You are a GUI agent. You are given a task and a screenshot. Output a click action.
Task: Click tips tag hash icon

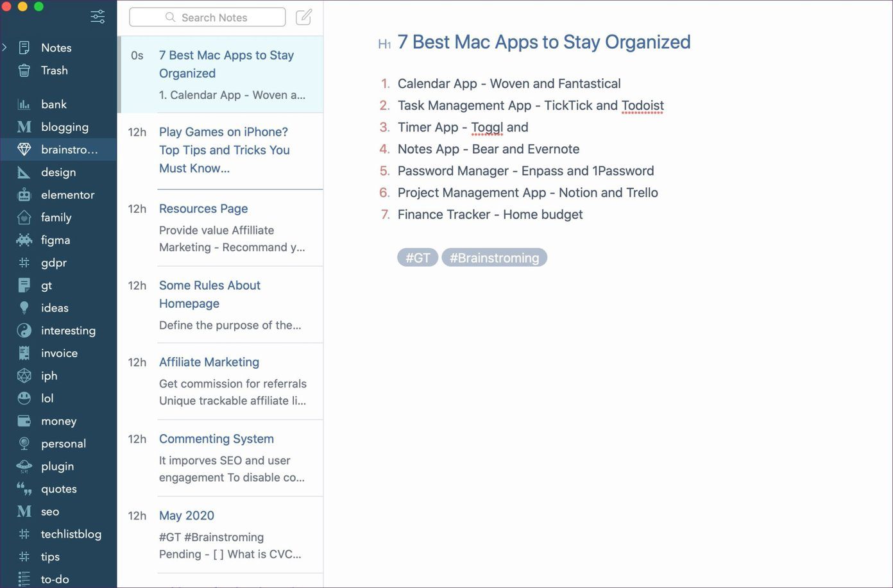click(24, 557)
